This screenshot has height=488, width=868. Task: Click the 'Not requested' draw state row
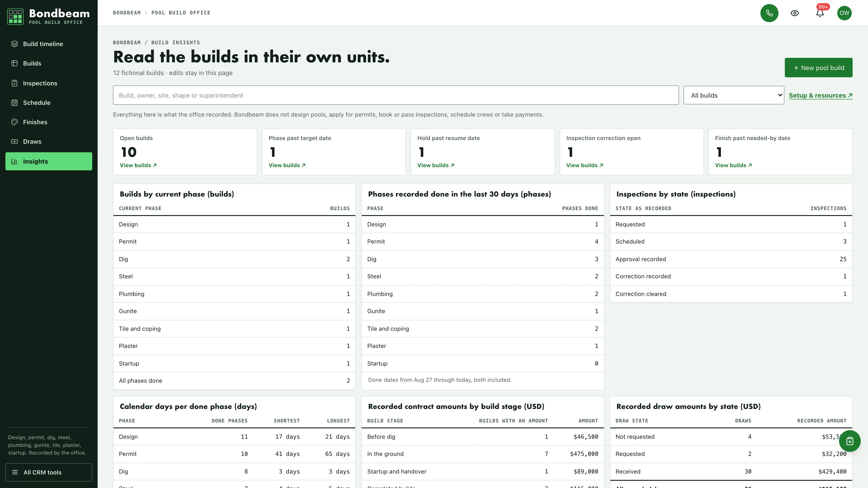(x=731, y=436)
